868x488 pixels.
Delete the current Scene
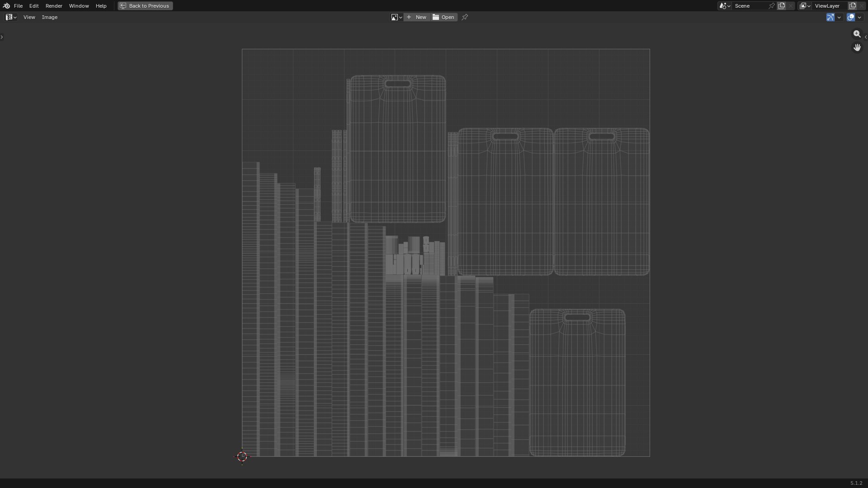pos(791,6)
